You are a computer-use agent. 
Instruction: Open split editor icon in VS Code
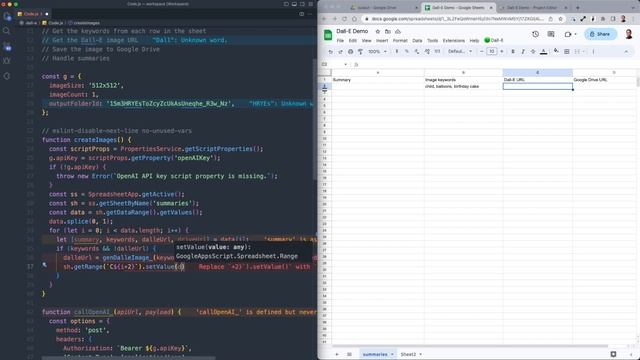point(302,14)
